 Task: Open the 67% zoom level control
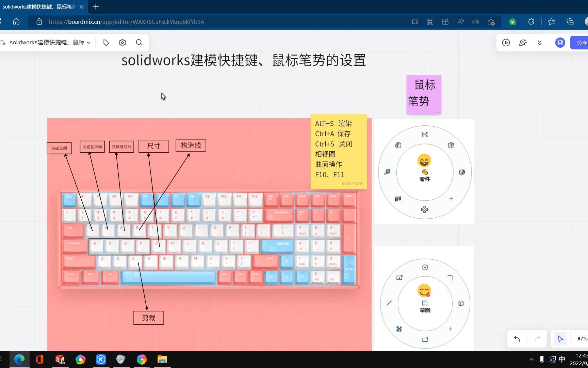(x=582, y=339)
